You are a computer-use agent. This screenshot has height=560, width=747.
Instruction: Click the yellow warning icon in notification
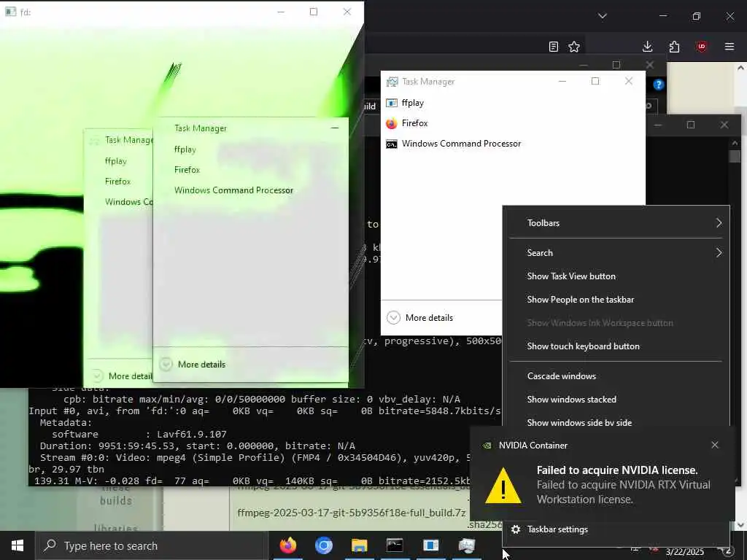[x=503, y=486]
